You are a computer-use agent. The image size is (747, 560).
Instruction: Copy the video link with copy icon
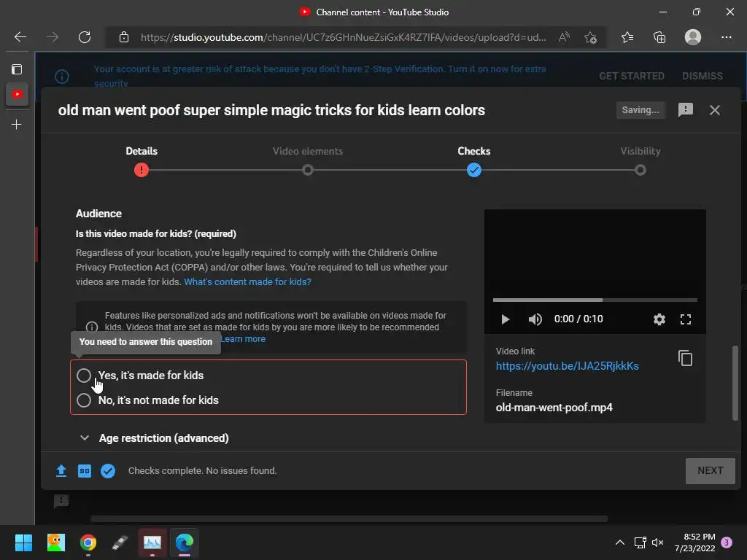(685, 358)
